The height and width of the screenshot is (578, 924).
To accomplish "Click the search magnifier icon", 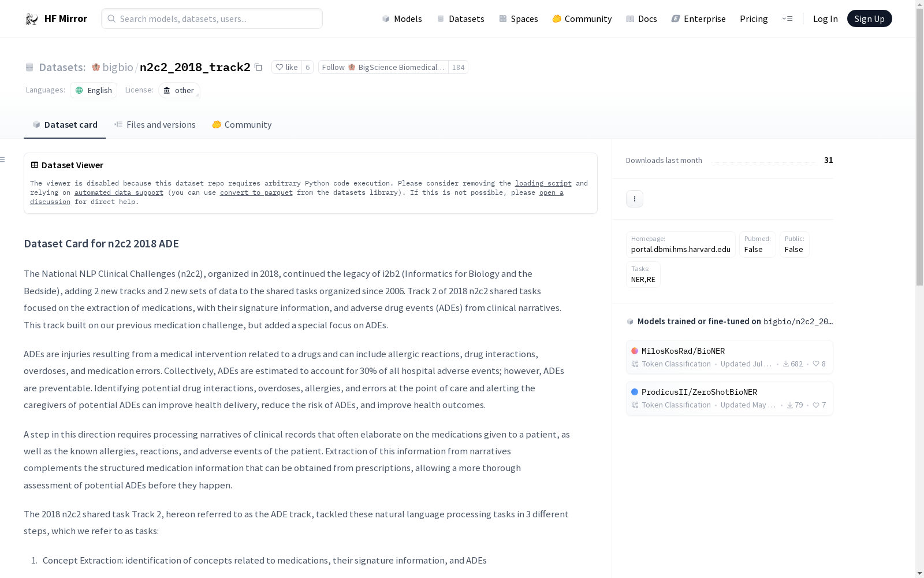I will [x=111, y=18].
